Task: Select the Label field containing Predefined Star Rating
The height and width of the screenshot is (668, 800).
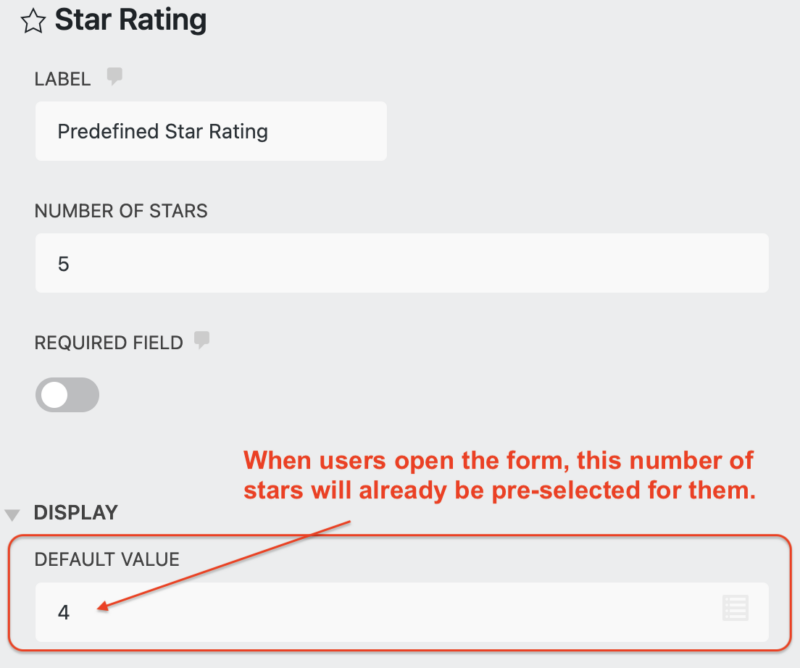Action: click(210, 131)
